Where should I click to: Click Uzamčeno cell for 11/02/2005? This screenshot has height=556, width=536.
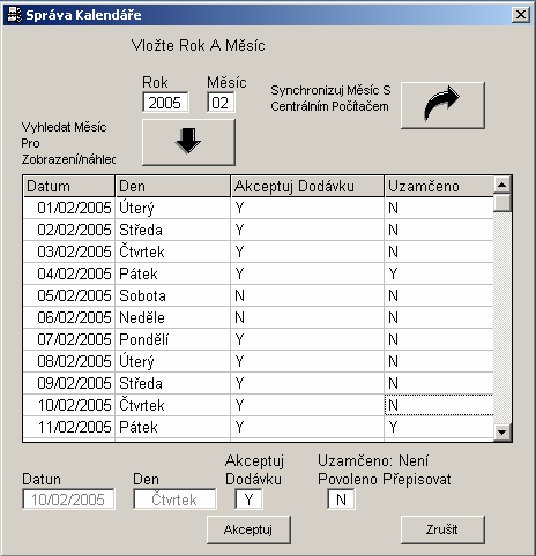pos(439,427)
